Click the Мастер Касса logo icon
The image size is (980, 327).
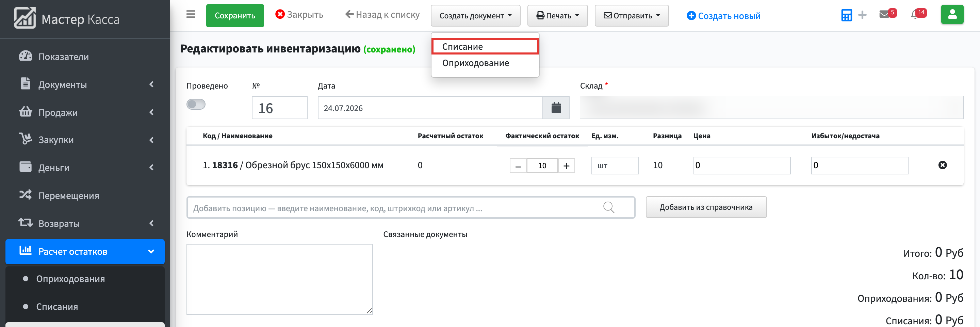point(25,18)
